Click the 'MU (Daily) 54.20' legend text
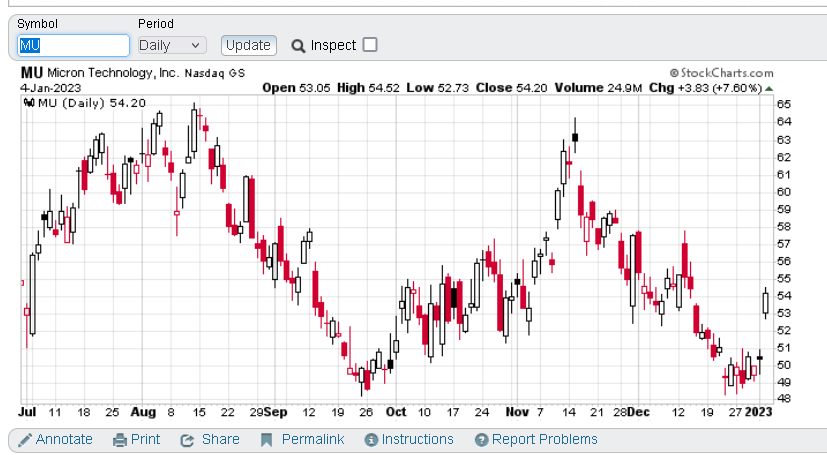The height and width of the screenshot is (455, 827). 92,103
